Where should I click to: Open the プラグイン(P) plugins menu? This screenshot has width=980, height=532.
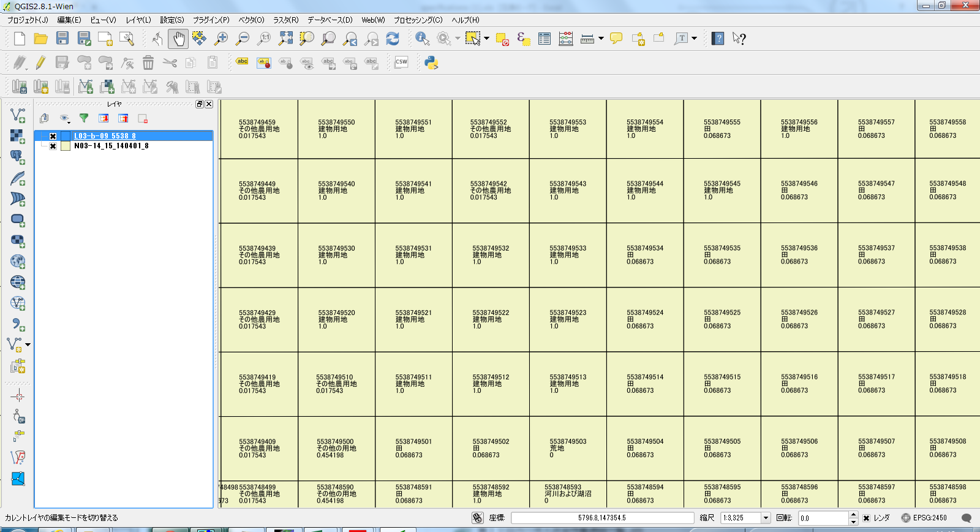[211, 20]
